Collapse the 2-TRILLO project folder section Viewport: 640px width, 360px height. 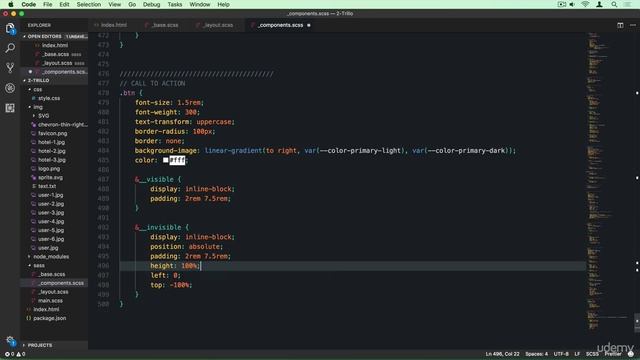(55, 80)
